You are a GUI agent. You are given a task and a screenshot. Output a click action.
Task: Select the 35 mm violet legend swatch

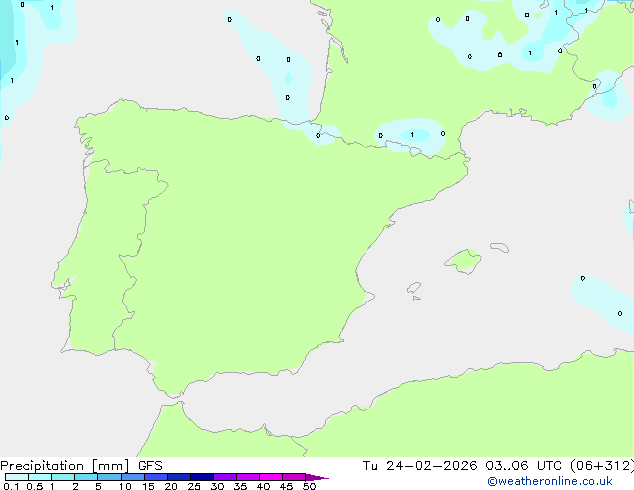pyautogui.click(x=248, y=477)
